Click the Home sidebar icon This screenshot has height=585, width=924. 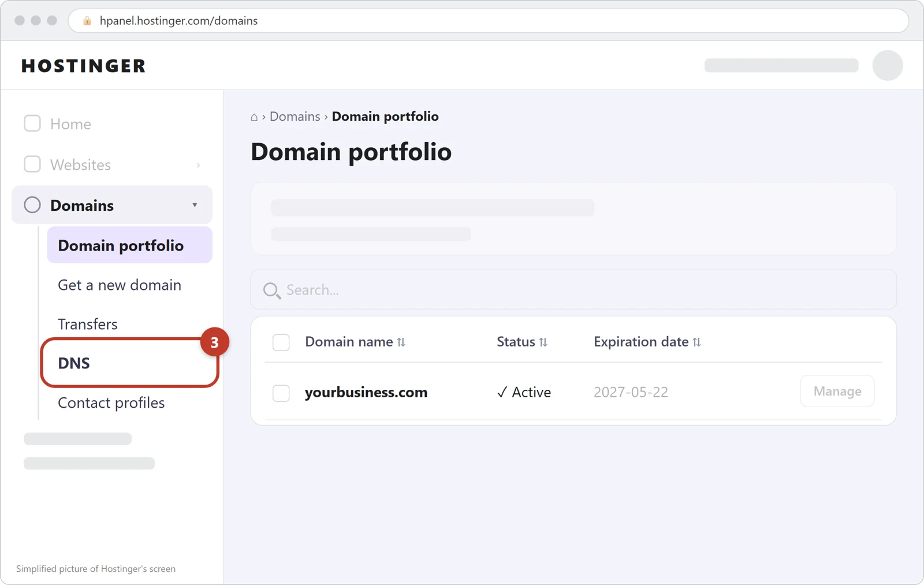[x=32, y=124]
